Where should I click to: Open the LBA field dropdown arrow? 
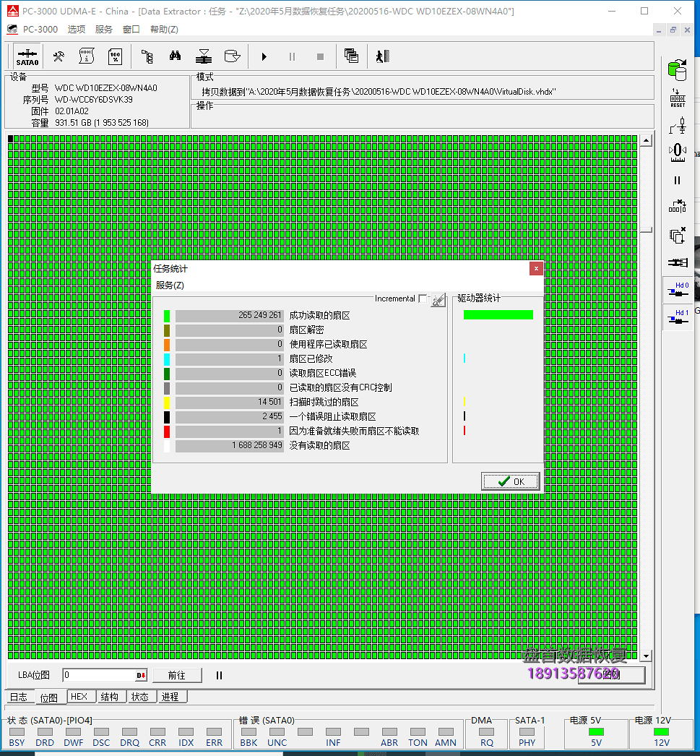tap(141, 675)
